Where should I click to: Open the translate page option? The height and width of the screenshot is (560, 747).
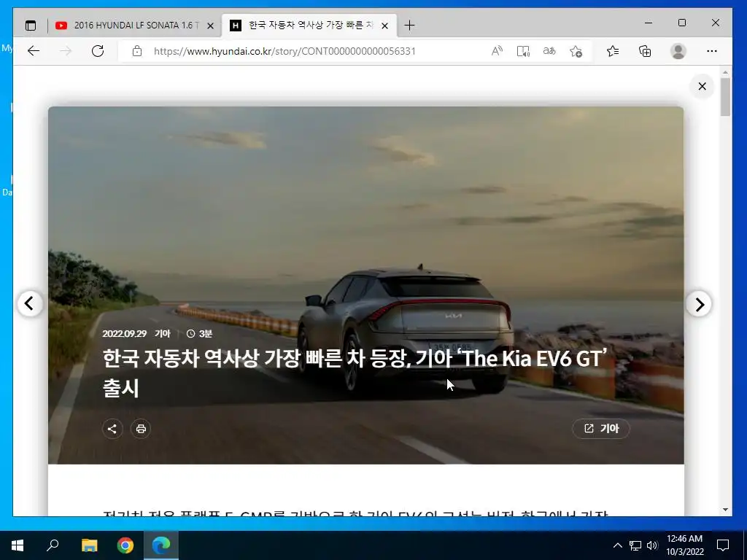(549, 51)
